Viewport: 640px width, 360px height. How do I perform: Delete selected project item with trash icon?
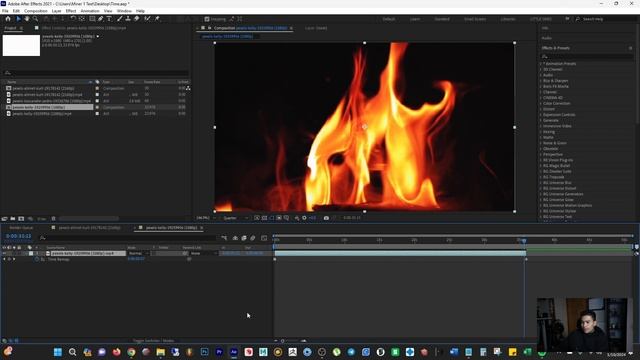coord(53,219)
